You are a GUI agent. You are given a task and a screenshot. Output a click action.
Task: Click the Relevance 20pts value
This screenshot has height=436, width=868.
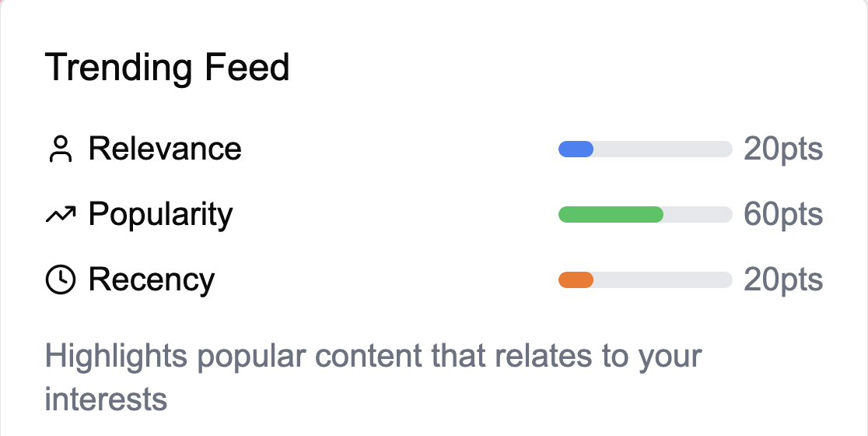[x=783, y=149]
